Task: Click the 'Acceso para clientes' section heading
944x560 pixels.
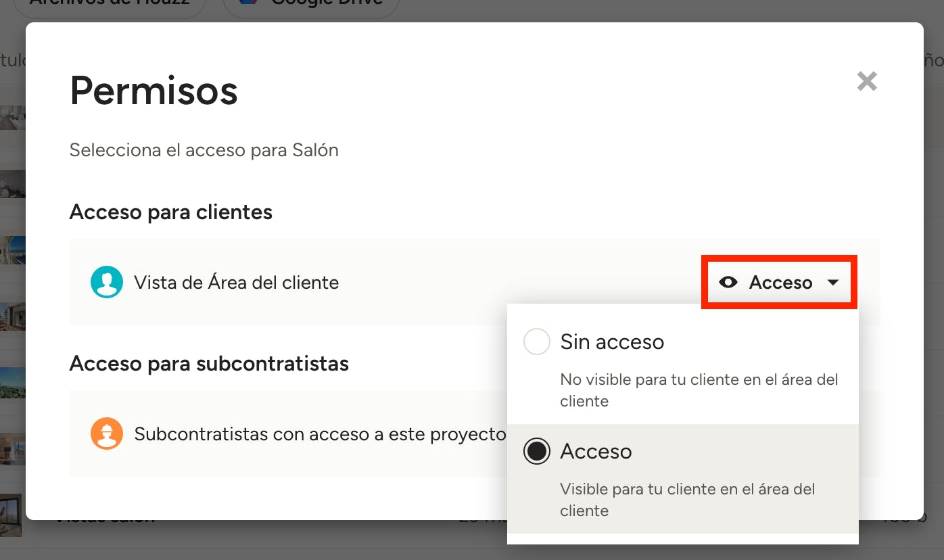Action: click(171, 212)
